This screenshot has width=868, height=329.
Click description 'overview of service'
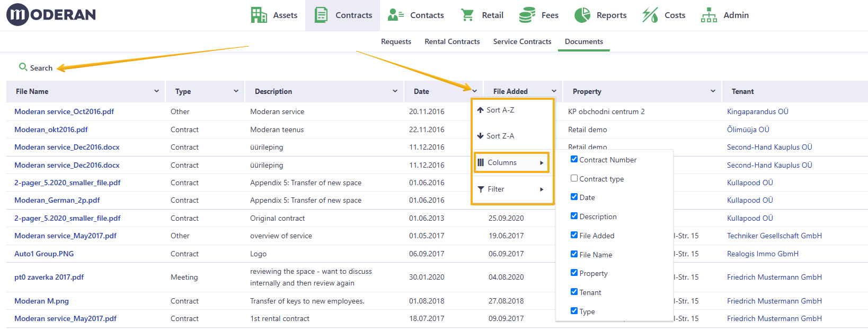pos(281,236)
